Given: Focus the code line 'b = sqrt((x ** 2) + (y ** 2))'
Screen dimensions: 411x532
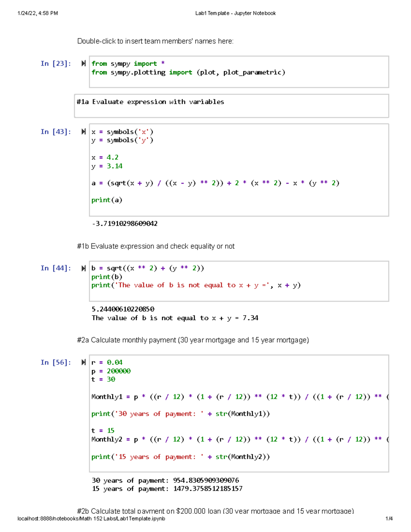Looking at the screenshot, I should pos(148,268).
